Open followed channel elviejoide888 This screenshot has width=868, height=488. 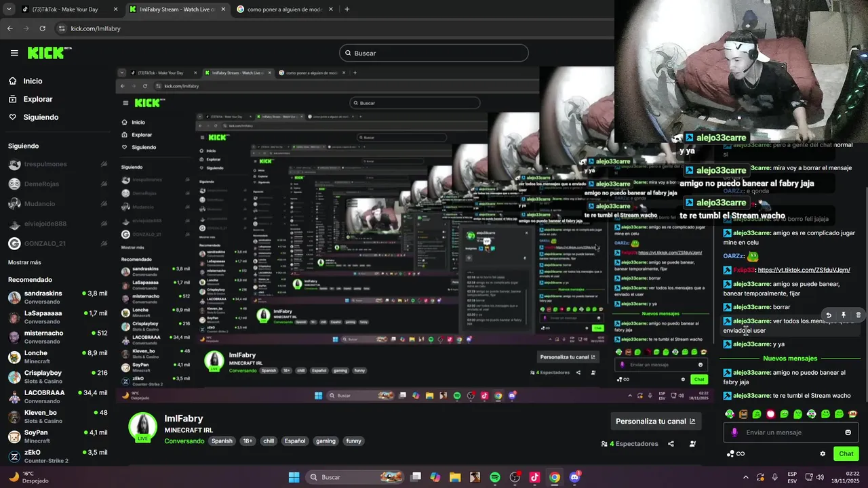pyautogui.click(x=58, y=224)
